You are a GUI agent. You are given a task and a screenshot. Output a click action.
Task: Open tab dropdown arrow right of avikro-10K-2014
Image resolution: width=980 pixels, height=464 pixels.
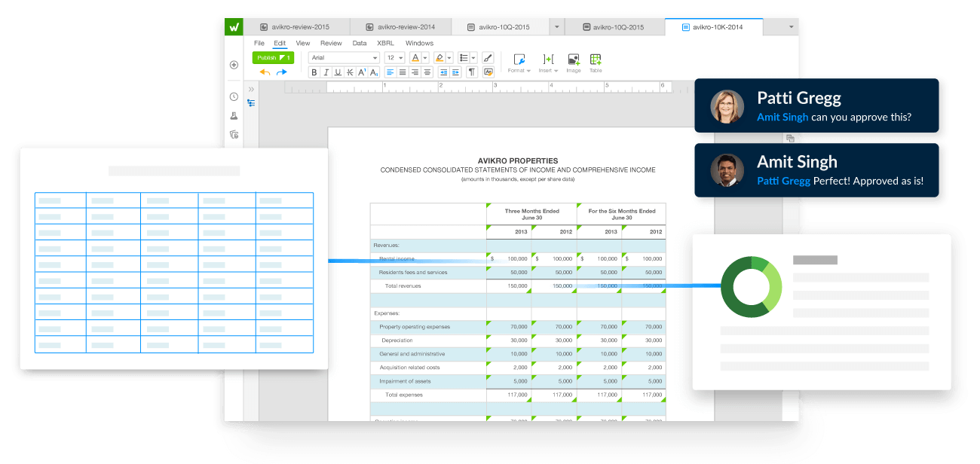(x=791, y=27)
